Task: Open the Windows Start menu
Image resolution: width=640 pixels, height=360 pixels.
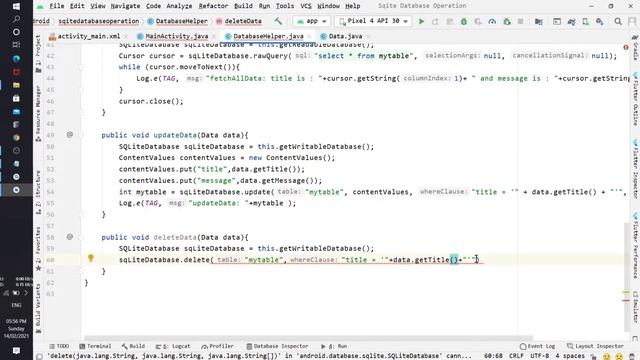Action: [16, 6]
